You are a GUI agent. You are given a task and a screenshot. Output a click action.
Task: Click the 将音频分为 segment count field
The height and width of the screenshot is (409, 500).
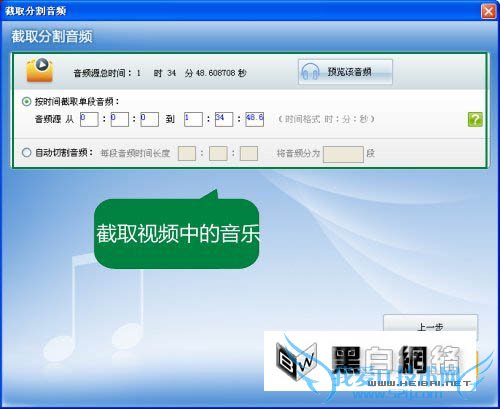point(343,154)
